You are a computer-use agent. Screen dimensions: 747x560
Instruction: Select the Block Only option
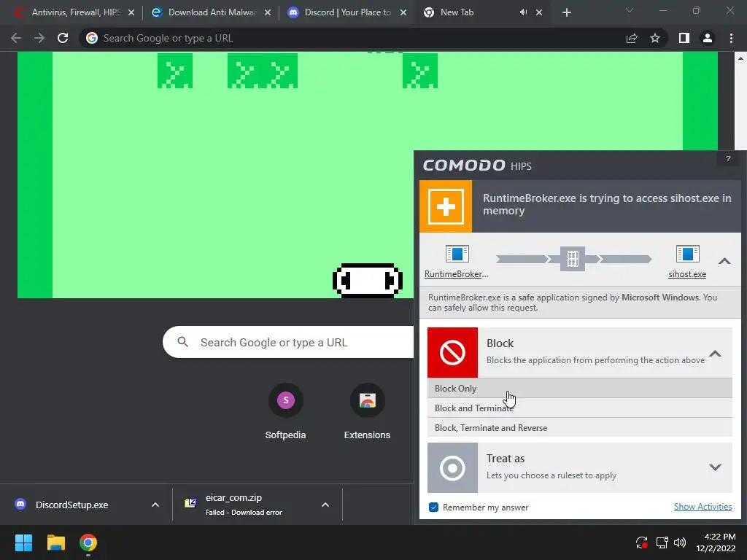pos(580,389)
